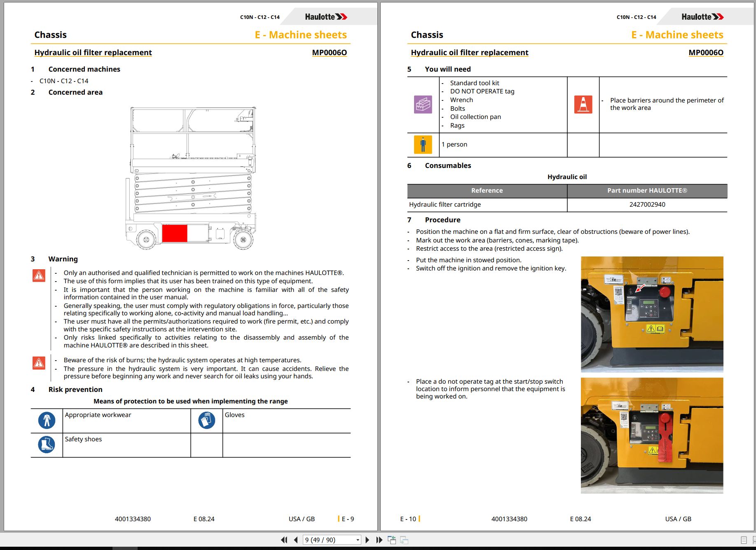Click the 'Consumables' section heading
The image size is (756, 550).
448,165
